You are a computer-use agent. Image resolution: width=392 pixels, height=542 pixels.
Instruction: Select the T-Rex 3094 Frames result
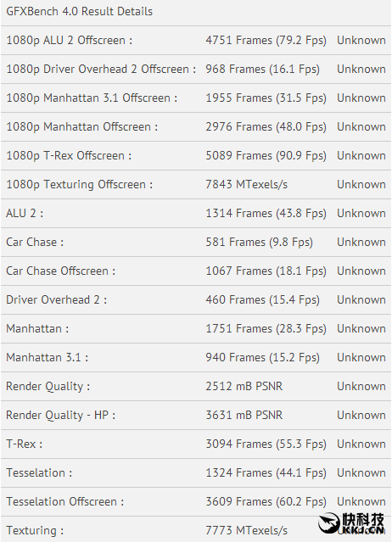click(x=266, y=444)
